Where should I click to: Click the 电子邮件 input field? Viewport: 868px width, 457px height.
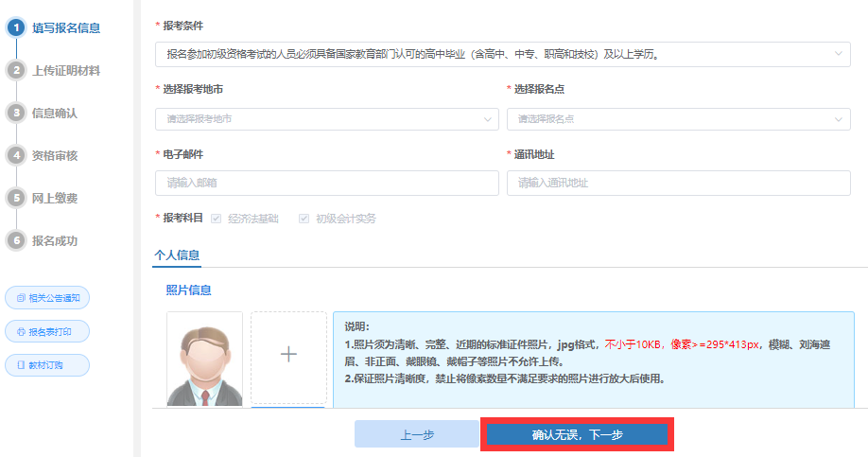tap(326, 183)
